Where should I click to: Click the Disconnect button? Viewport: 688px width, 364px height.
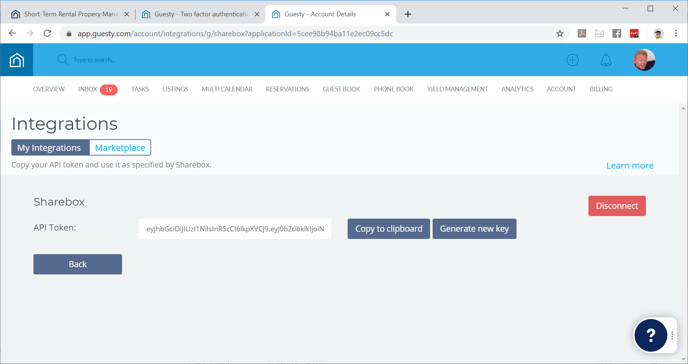[x=617, y=206]
